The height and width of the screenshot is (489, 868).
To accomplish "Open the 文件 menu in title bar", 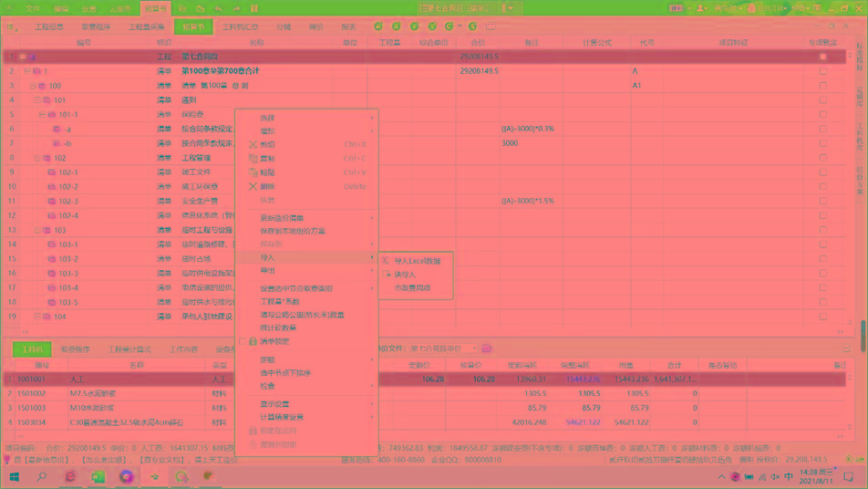I will pos(33,8).
